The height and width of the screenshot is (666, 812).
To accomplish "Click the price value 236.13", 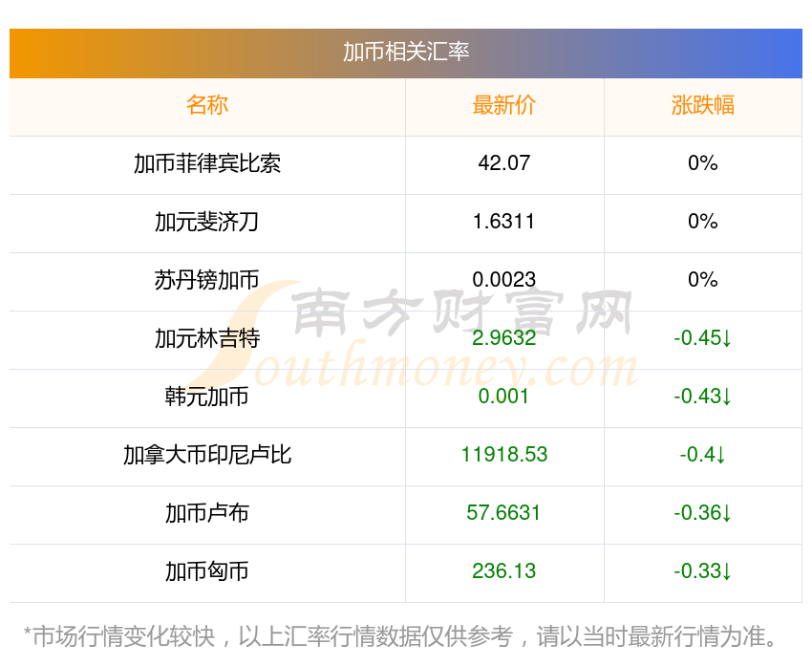I will (x=503, y=571).
